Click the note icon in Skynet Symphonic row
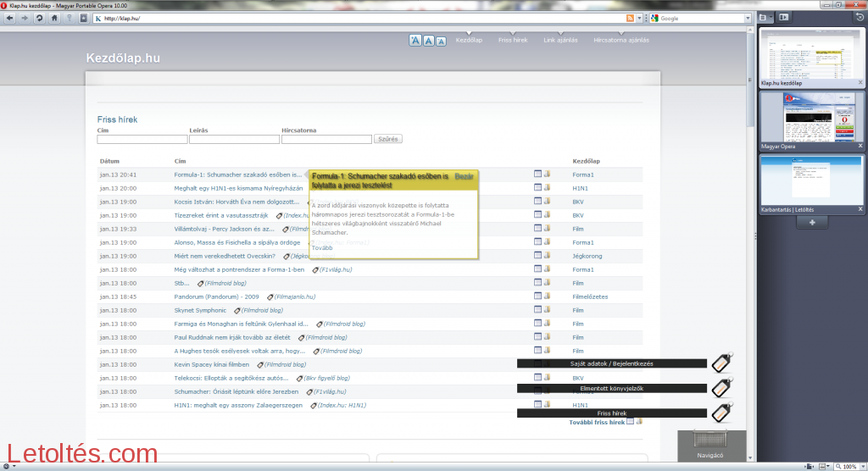Viewport: 868px width, 471px height. (547, 309)
